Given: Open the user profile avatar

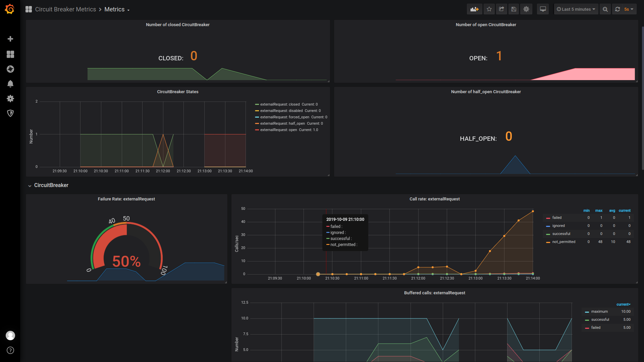Looking at the screenshot, I should tap(10, 336).
